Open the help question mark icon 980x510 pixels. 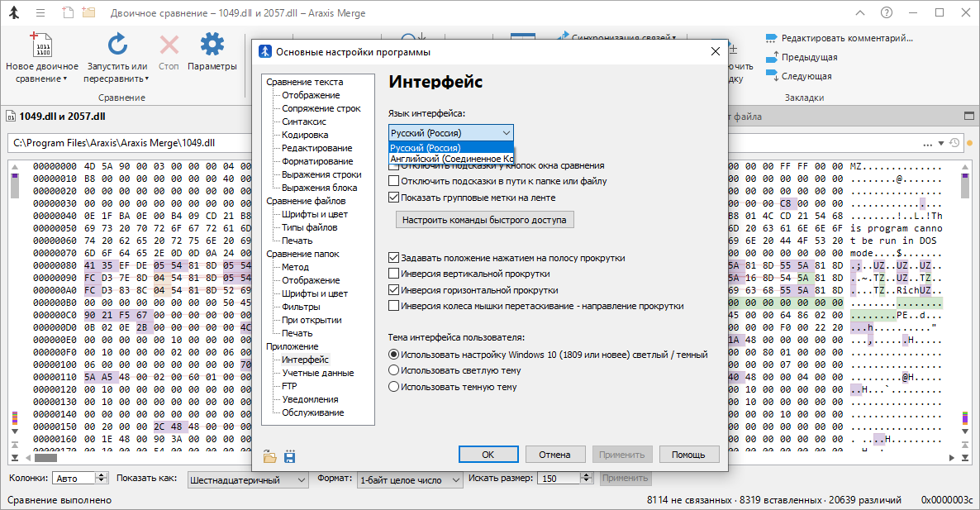click(887, 12)
